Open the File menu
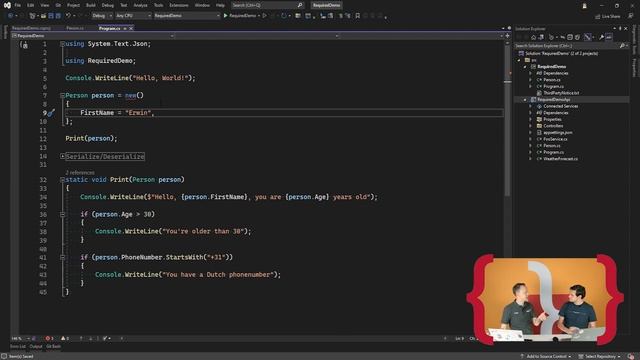The height and width of the screenshot is (360, 640). pyautogui.click(x=18, y=5)
